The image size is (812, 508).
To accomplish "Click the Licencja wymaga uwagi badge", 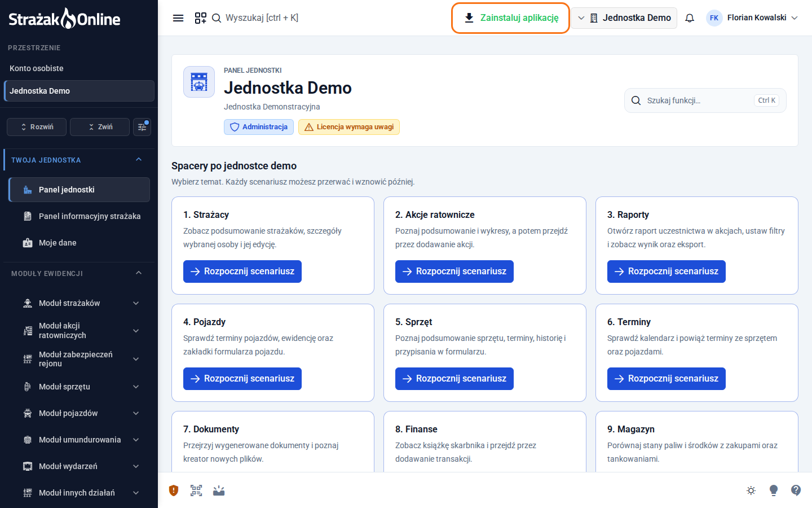I will click(x=349, y=127).
